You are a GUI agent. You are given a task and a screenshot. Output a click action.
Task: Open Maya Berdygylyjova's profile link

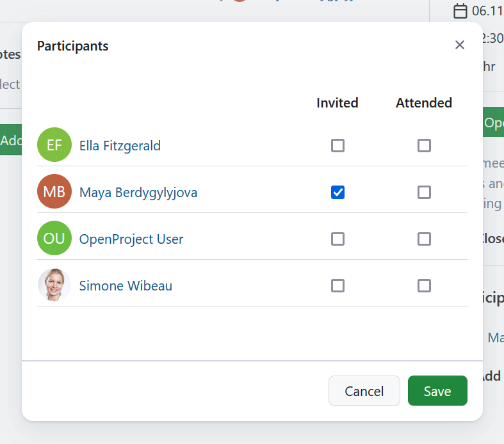(x=138, y=193)
